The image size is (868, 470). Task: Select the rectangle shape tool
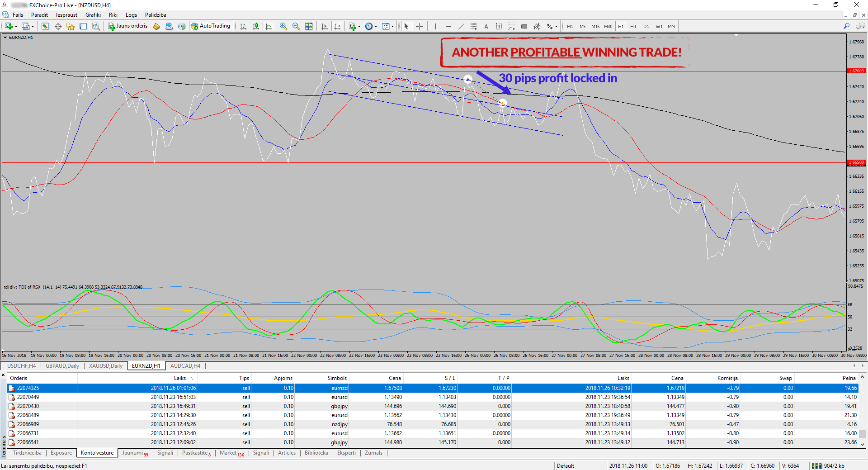[524, 26]
